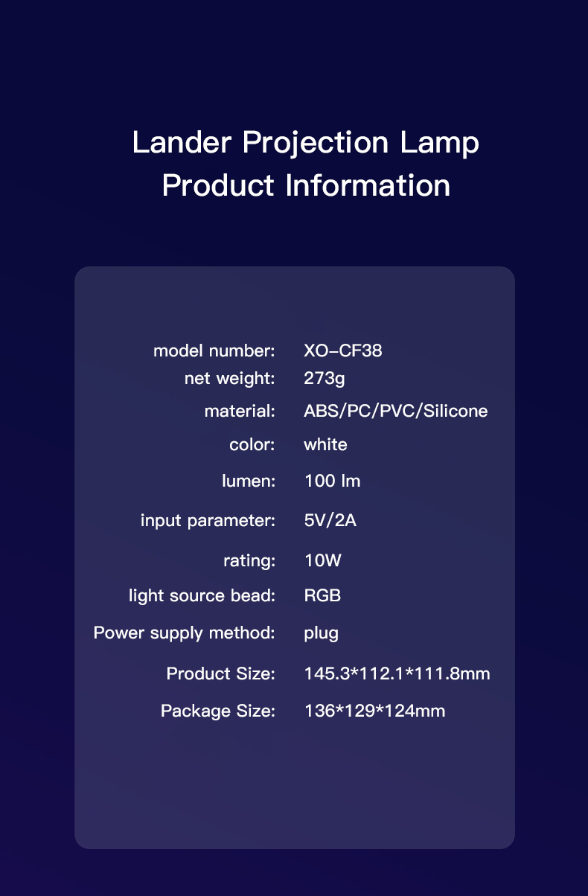Click the 273g weight value
This screenshot has width=588, height=896.
coord(325,379)
